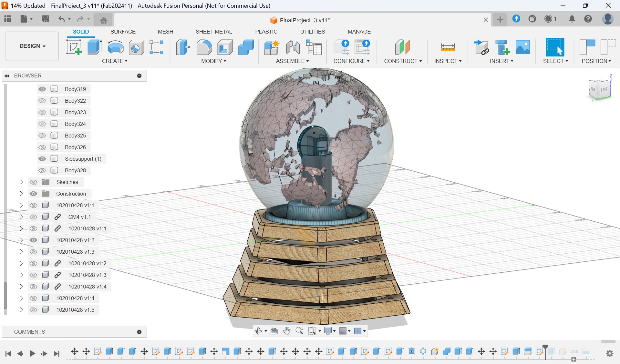The image size is (620, 364).
Task: Select the Rectangular Pattern tool
Action: click(x=157, y=47)
